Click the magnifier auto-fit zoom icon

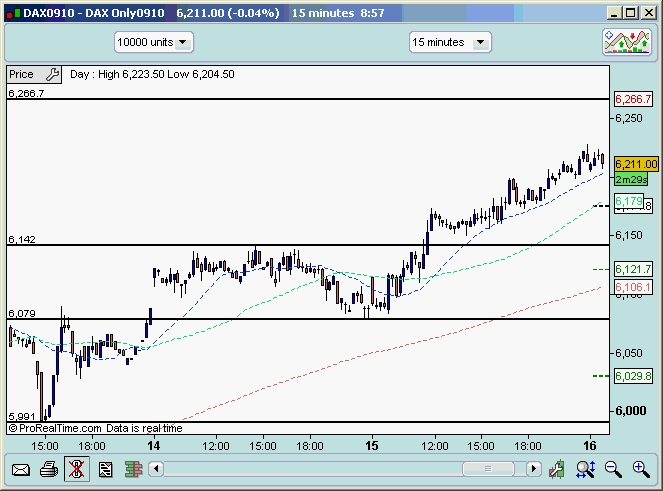(586, 469)
